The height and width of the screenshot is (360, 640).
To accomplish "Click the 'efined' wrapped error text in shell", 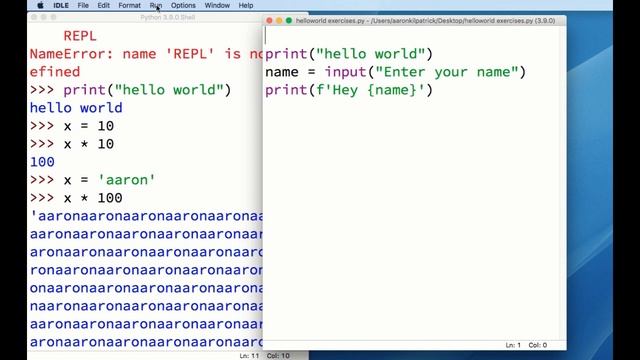I will [55, 72].
